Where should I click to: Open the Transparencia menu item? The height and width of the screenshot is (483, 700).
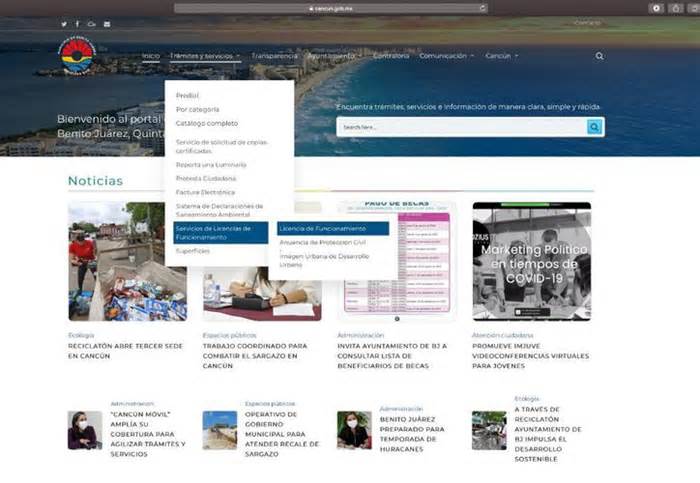(274, 56)
